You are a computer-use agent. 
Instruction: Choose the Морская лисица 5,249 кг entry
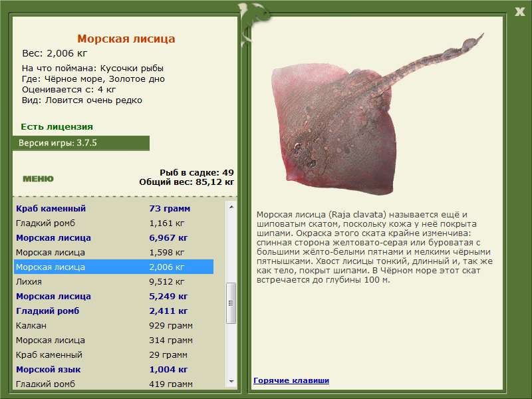114,296
